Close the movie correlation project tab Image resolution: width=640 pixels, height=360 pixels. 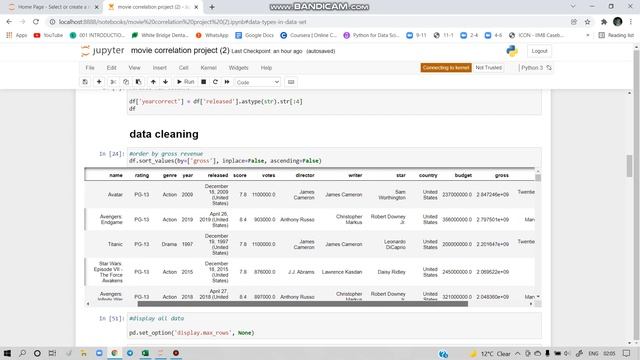(196, 7)
